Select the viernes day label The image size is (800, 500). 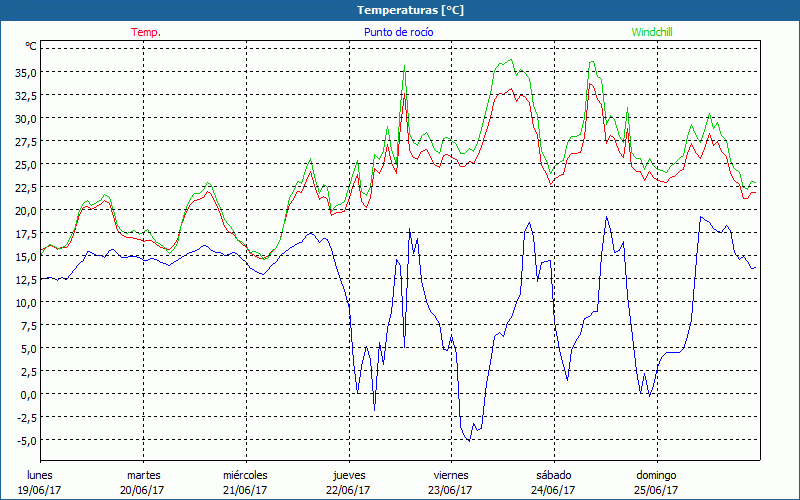(450, 475)
